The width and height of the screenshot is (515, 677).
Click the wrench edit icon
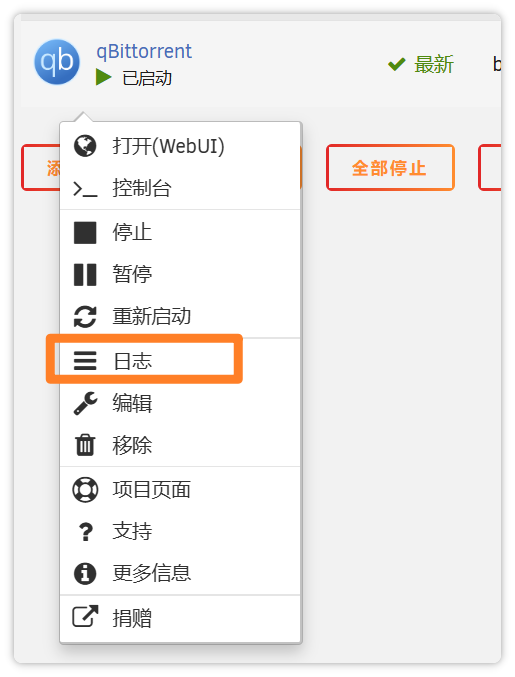click(85, 403)
